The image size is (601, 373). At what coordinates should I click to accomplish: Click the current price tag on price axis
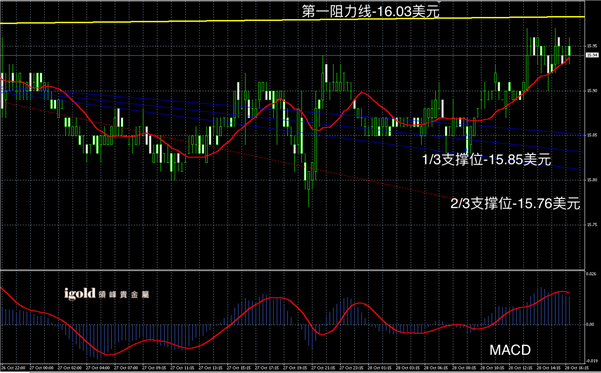click(592, 55)
